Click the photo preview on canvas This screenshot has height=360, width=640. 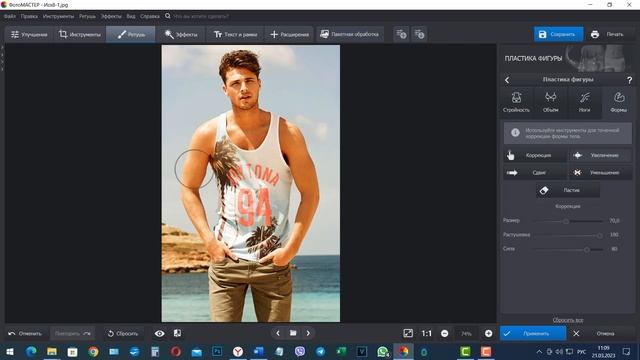coord(251,183)
